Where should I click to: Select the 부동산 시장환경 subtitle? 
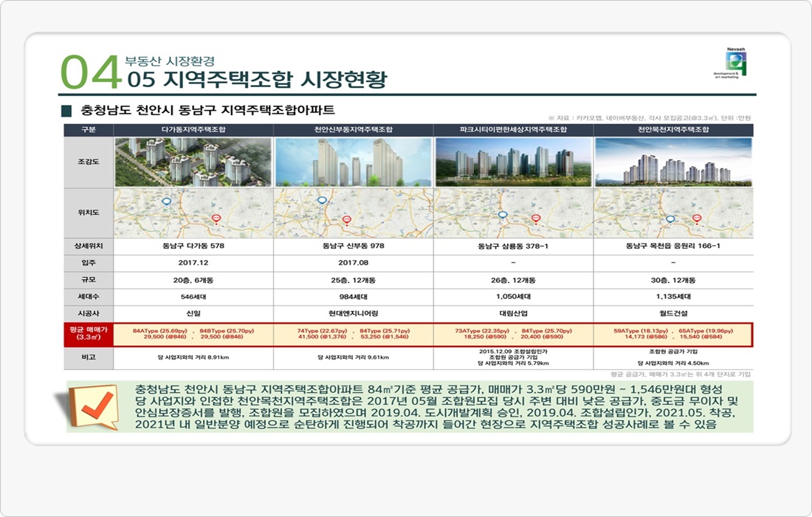pyautogui.click(x=170, y=61)
